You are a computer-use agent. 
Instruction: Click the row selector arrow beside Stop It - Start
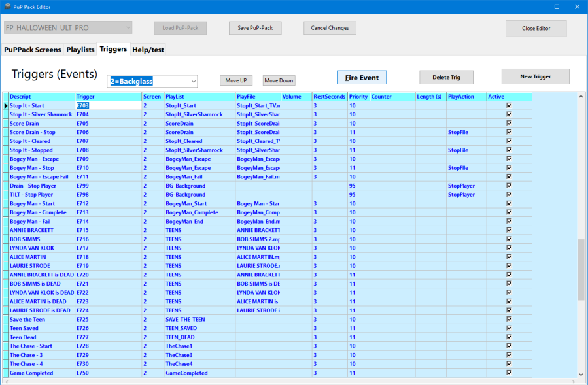click(x=5, y=105)
